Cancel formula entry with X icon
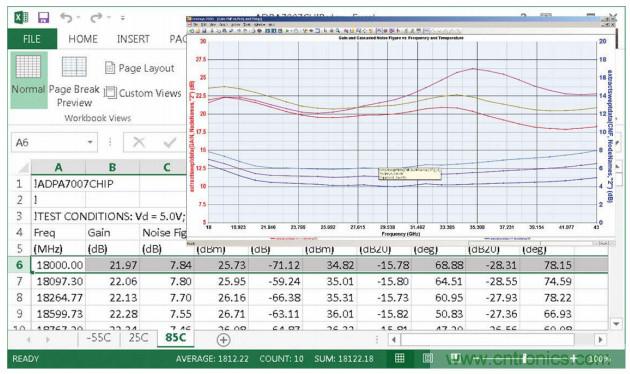 point(139,142)
